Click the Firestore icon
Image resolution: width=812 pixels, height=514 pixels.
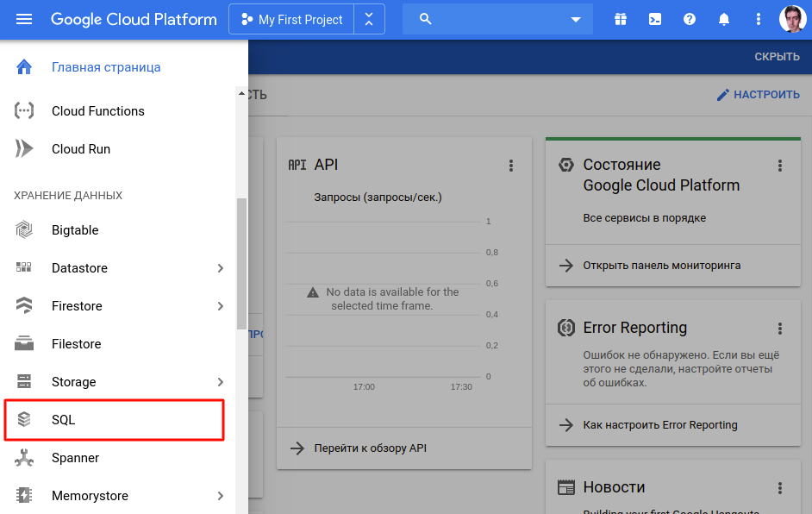(24, 305)
